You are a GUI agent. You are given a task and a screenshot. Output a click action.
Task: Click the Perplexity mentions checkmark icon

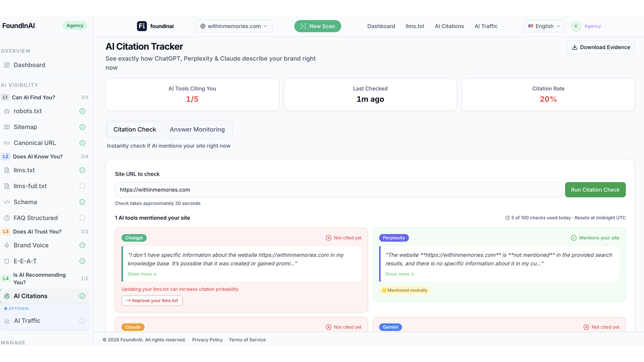(574, 238)
